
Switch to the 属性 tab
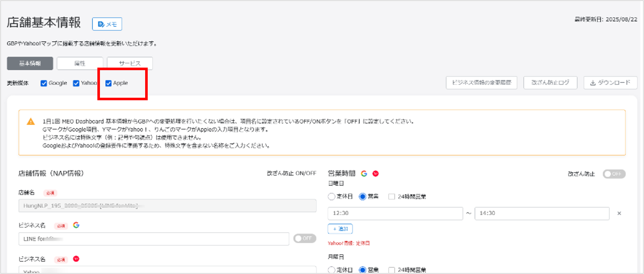80,63
